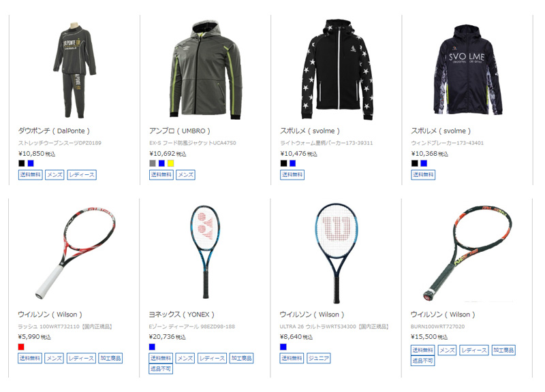545x392 pixels.
Task: Open the red Wilson Rush racket image
Action: 74,252
